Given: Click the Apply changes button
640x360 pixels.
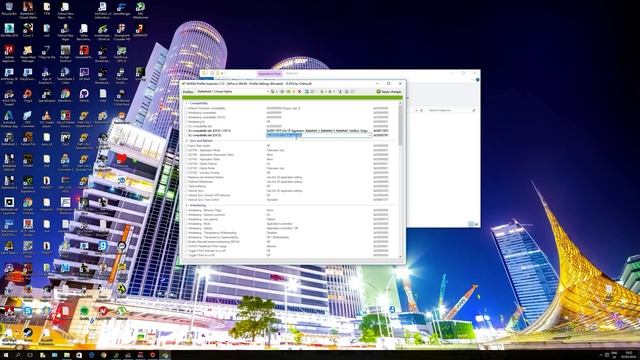Looking at the screenshot, I should click(389, 91).
